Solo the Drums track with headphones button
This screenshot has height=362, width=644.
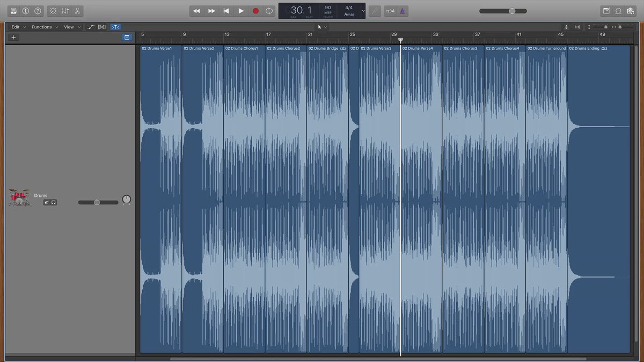click(x=54, y=202)
